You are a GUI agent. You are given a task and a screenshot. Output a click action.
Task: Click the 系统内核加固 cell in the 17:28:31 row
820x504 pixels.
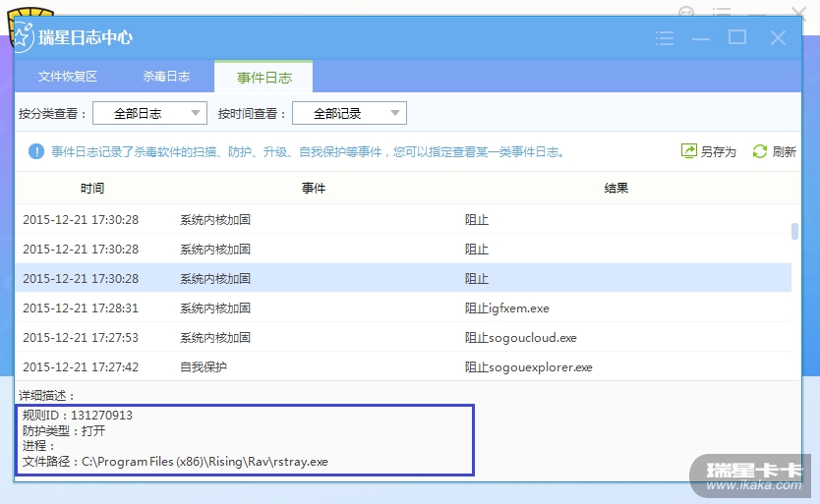coord(215,308)
